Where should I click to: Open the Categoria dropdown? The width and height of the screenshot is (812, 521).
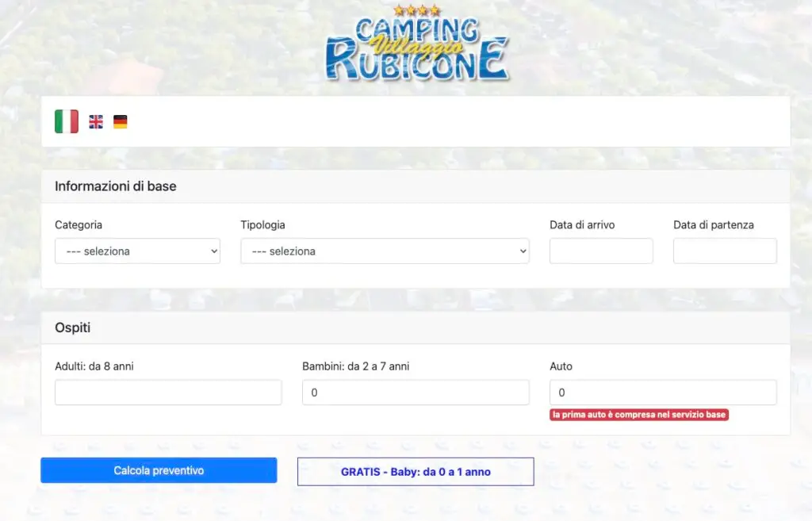pyautogui.click(x=137, y=251)
